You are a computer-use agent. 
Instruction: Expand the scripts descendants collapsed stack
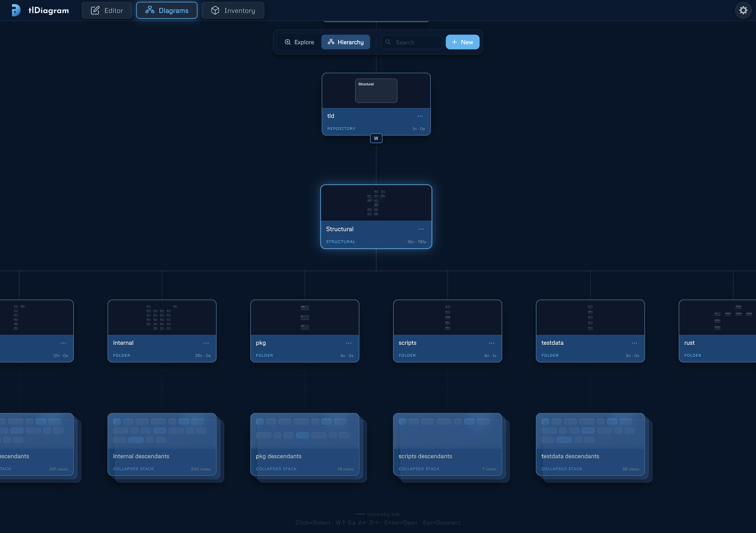(448, 445)
